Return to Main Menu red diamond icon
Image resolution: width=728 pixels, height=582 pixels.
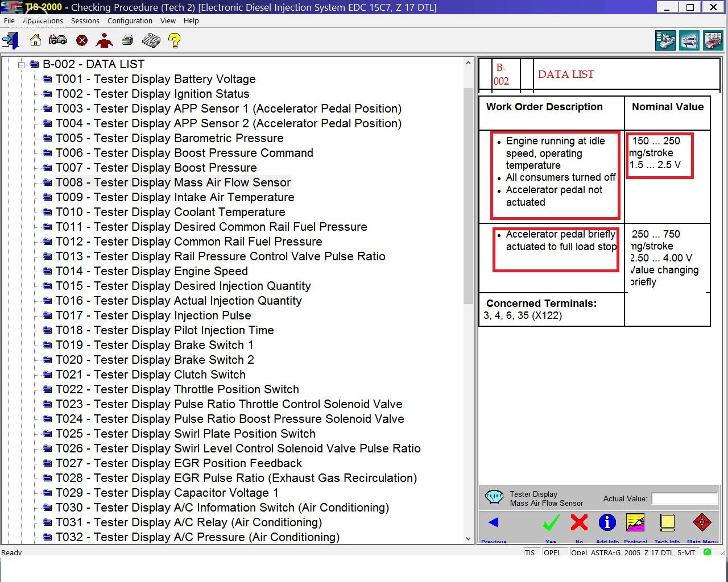pyautogui.click(x=702, y=522)
